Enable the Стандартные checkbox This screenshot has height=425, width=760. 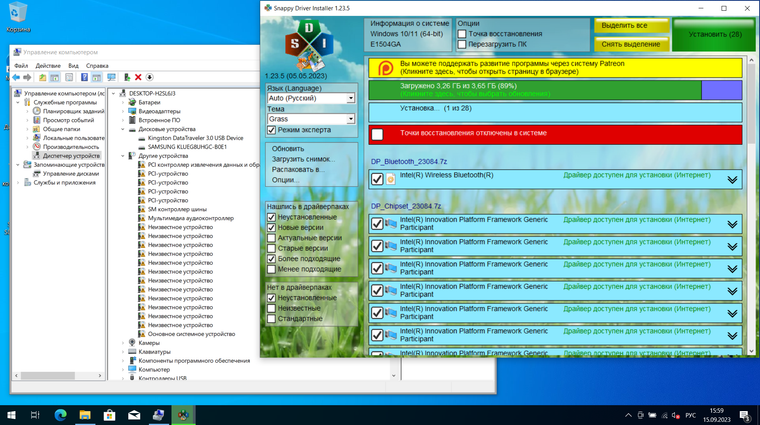tap(271, 319)
